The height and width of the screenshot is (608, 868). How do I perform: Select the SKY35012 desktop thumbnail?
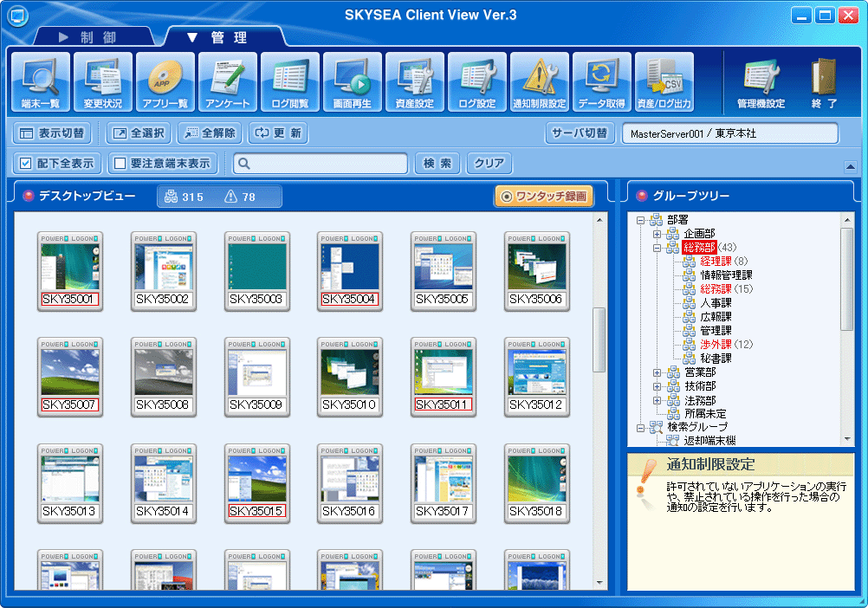coord(537,377)
